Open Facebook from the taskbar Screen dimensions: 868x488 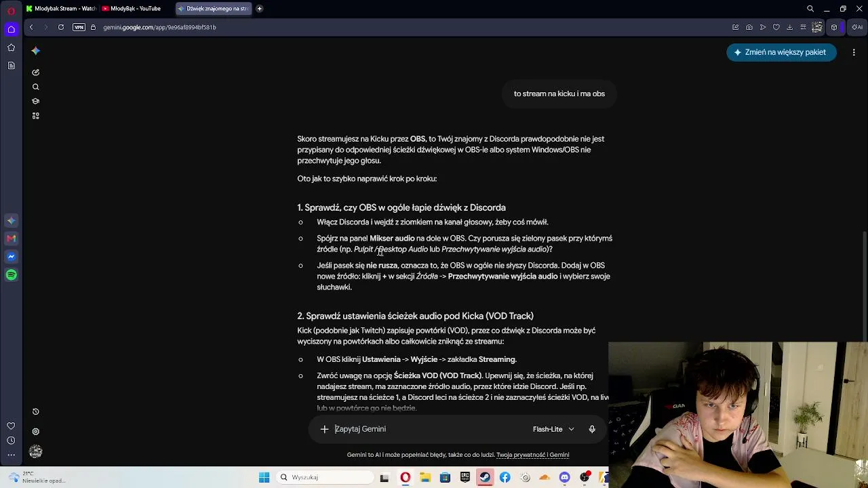tap(505, 477)
